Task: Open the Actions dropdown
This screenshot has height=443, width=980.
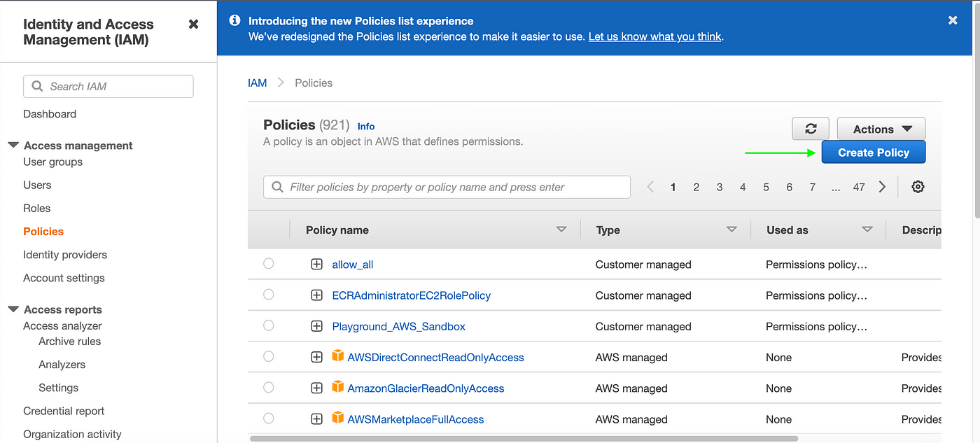Action: click(881, 129)
